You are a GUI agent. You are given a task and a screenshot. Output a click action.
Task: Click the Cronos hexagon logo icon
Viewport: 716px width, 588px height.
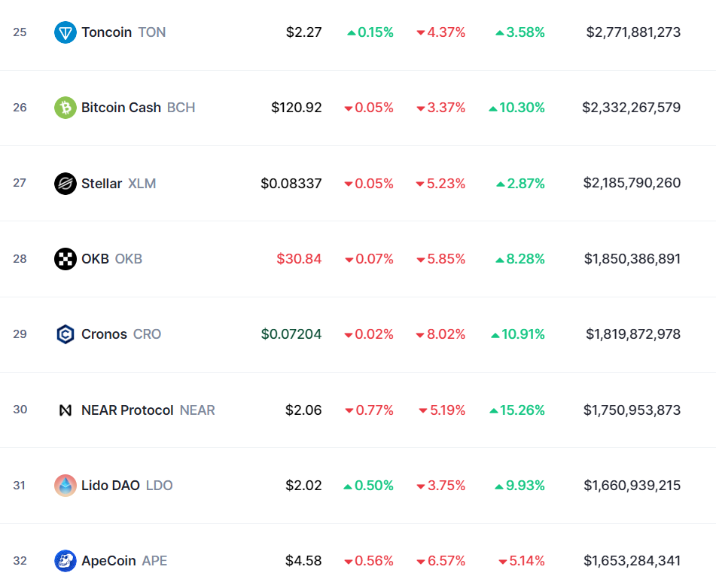pyautogui.click(x=66, y=334)
